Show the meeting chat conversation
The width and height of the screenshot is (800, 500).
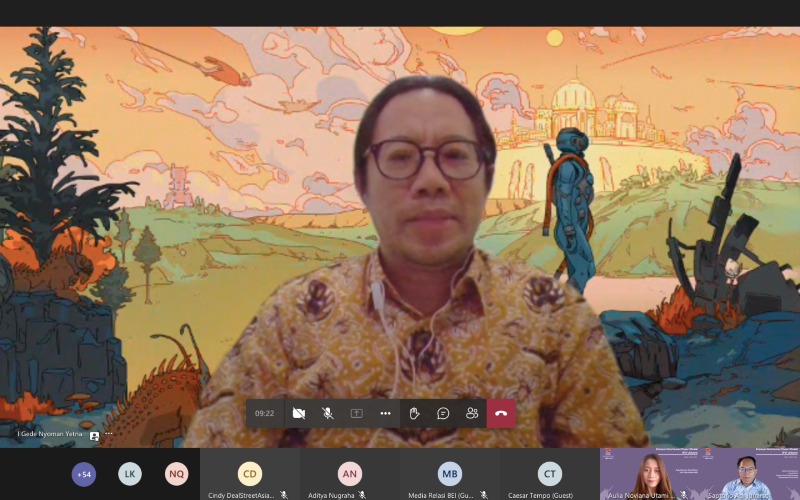(x=443, y=413)
